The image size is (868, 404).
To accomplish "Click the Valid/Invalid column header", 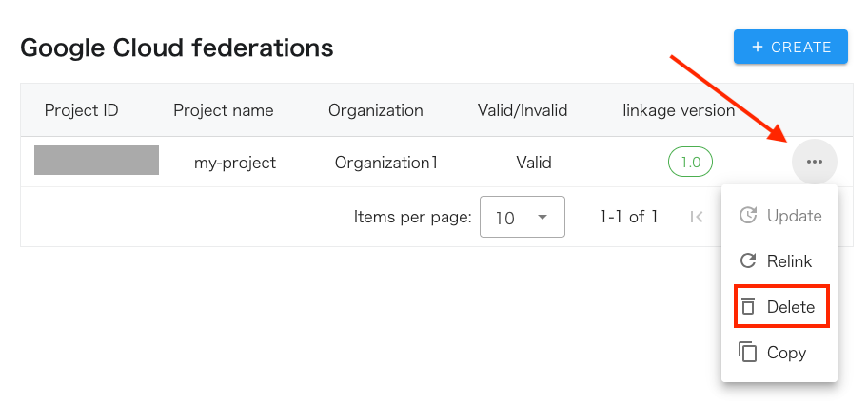I will [523, 110].
